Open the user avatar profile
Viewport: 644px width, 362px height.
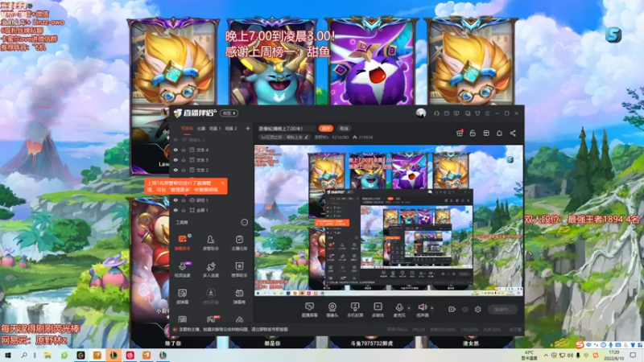pyautogui.click(x=420, y=113)
